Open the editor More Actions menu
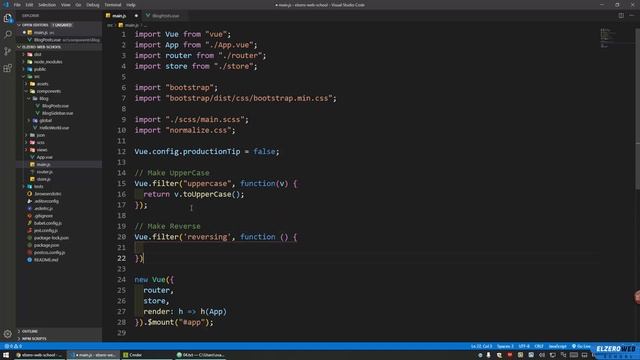Viewport: 640px width, 360px height. coord(631,16)
